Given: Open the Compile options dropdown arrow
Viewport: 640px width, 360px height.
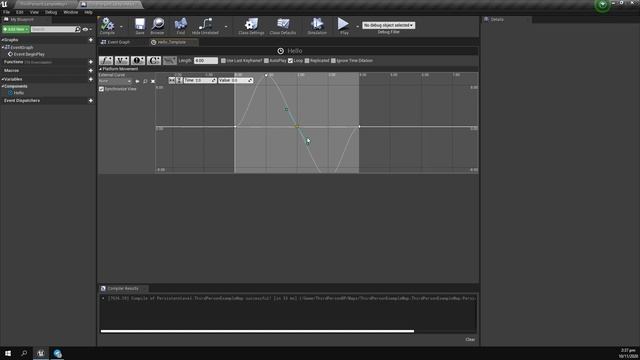Looking at the screenshot, I should coord(121,27).
